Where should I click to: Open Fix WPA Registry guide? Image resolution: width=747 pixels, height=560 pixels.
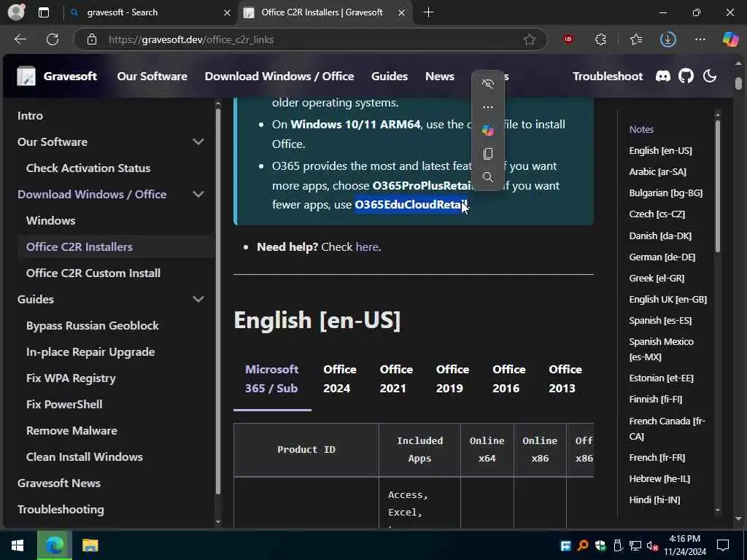[71, 378]
